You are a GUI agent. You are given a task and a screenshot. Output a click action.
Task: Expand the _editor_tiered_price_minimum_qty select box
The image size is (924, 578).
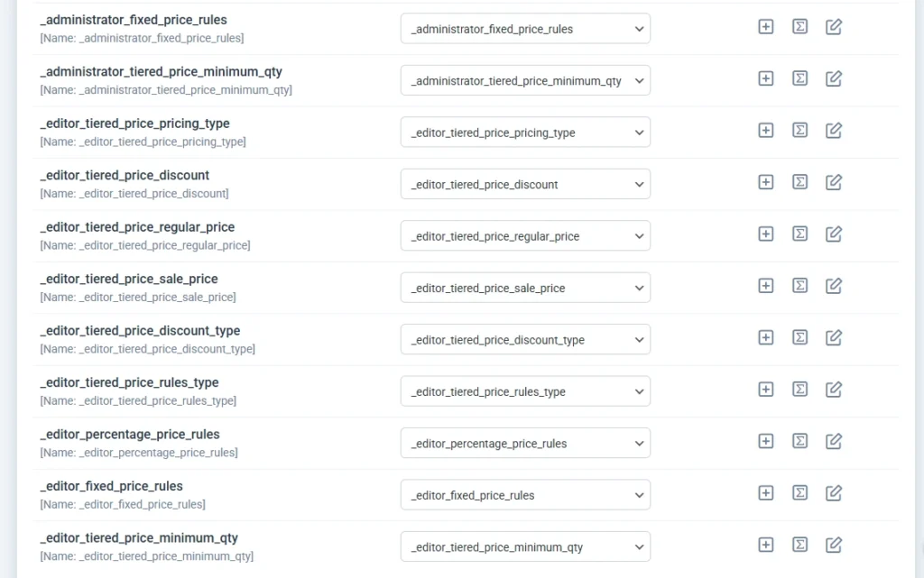[525, 546]
